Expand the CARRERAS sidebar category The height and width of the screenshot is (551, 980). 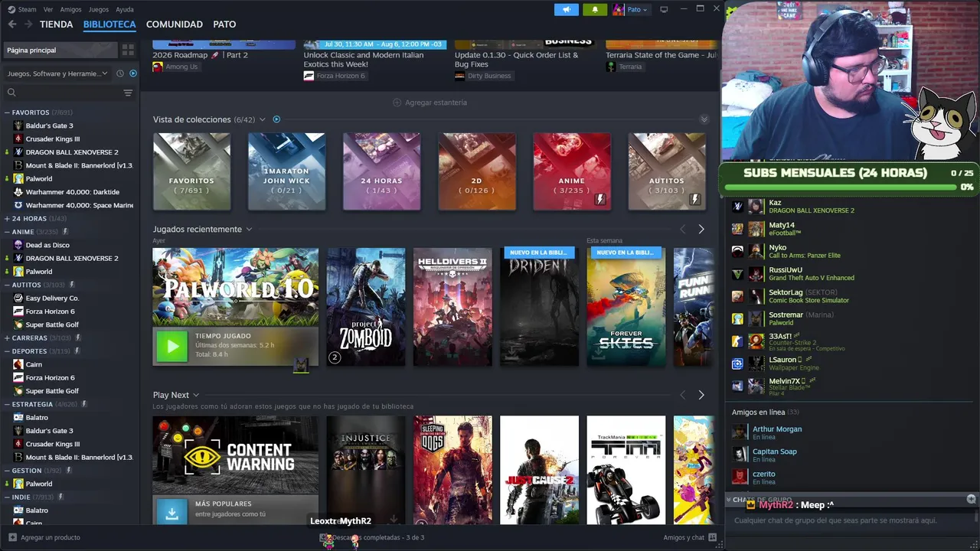click(7, 337)
